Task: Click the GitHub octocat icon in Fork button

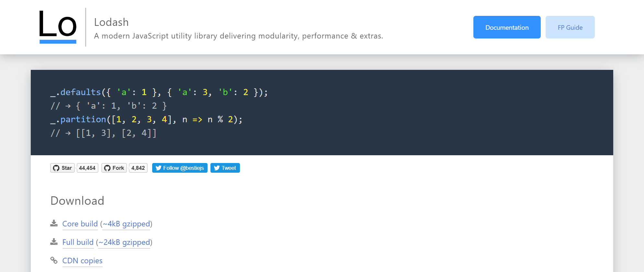Action: click(107, 168)
